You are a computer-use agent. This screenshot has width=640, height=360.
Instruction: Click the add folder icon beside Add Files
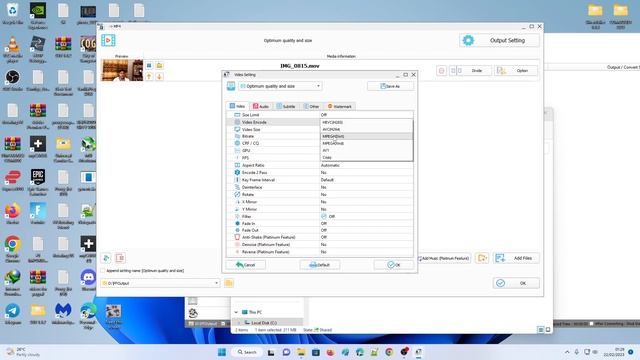[482, 258]
